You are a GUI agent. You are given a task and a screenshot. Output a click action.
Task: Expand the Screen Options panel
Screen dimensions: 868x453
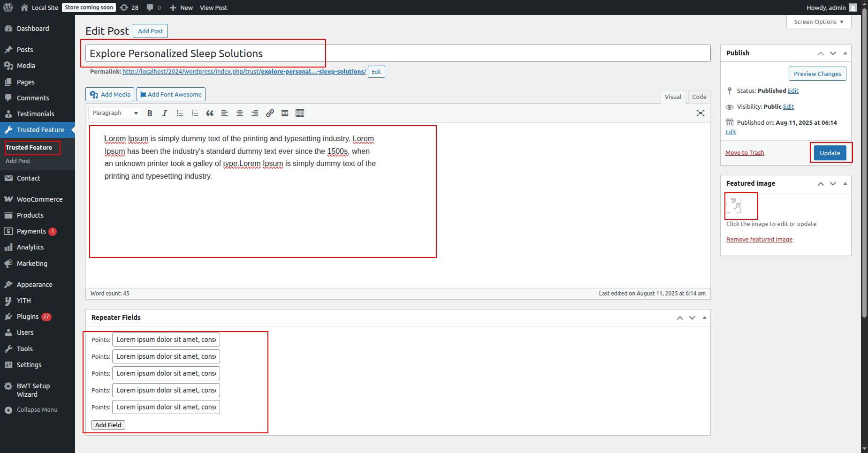pyautogui.click(x=818, y=22)
